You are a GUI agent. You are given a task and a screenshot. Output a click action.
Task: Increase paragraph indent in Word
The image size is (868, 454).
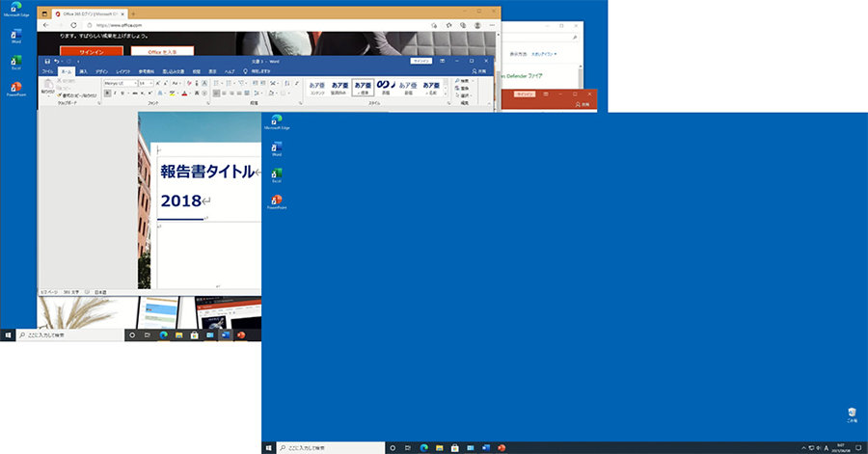point(262,83)
